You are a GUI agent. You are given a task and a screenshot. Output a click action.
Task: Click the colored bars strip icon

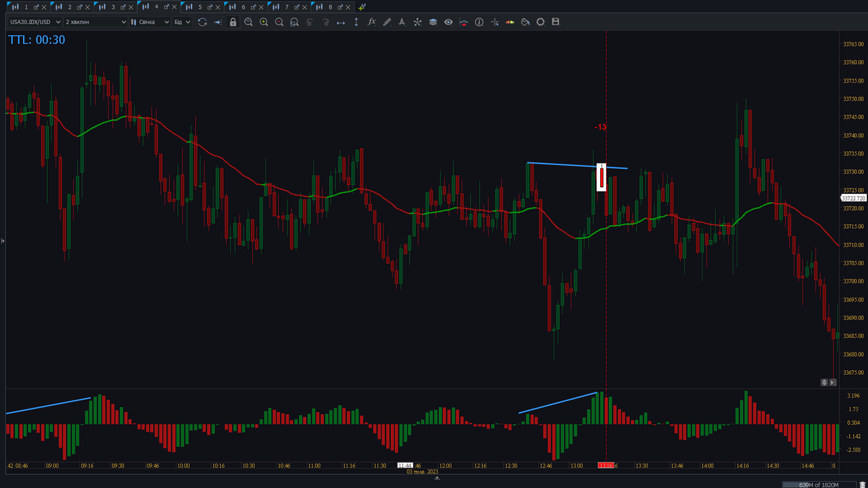510,22
